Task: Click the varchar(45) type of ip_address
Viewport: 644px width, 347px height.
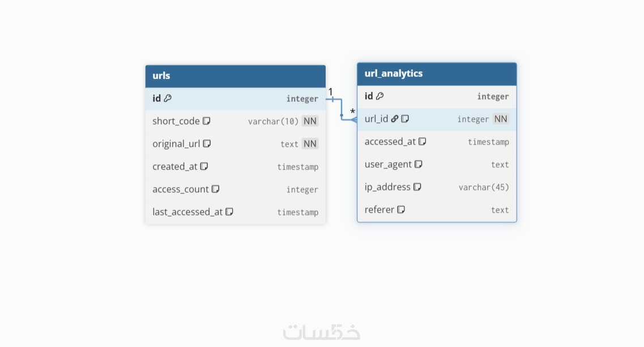Action: coord(484,187)
